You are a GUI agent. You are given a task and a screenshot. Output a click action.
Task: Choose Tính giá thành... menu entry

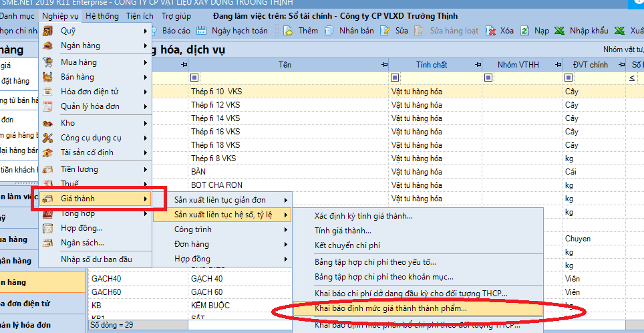418,231
